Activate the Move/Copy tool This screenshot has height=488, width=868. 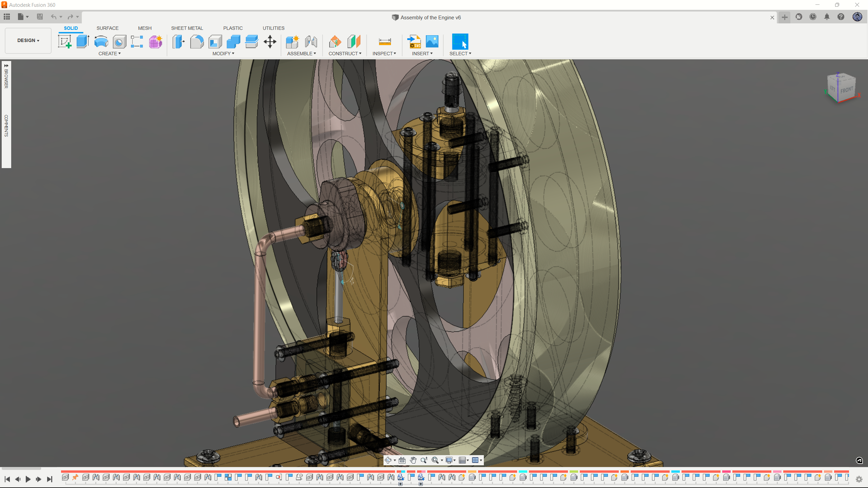coord(270,42)
